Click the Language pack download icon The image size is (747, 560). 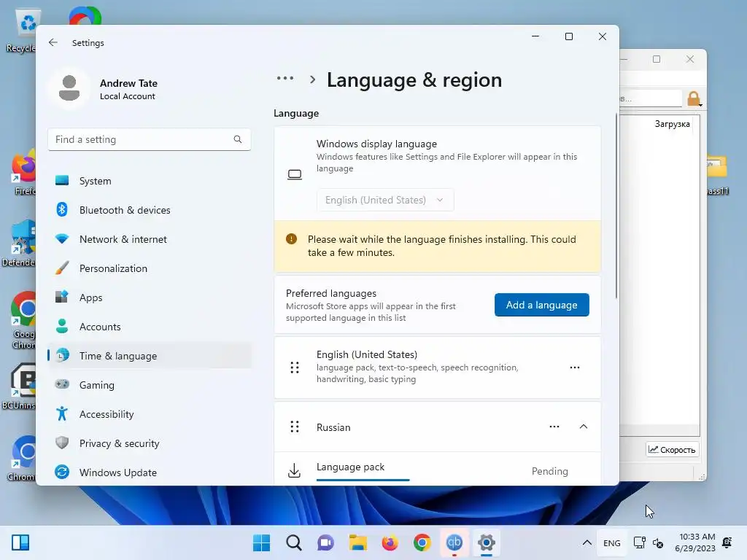click(x=295, y=470)
